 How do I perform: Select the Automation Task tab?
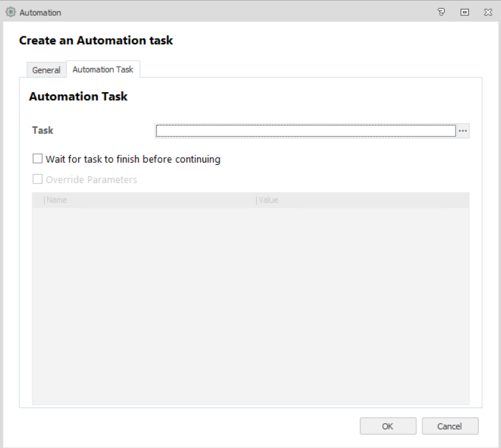(103, 70)
